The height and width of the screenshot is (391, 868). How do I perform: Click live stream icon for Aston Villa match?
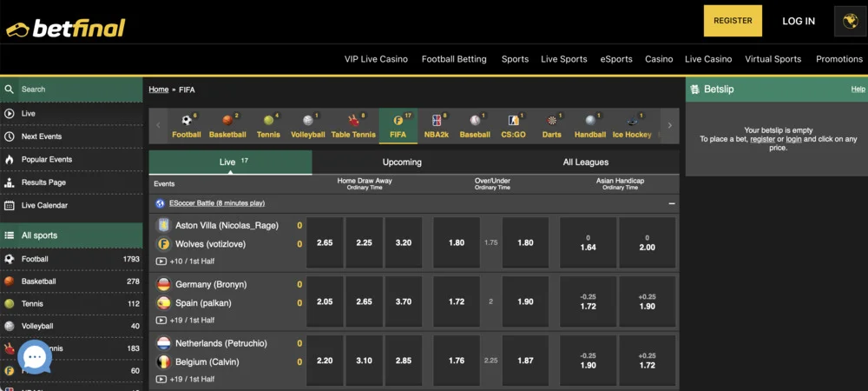(x=161, y=261)
